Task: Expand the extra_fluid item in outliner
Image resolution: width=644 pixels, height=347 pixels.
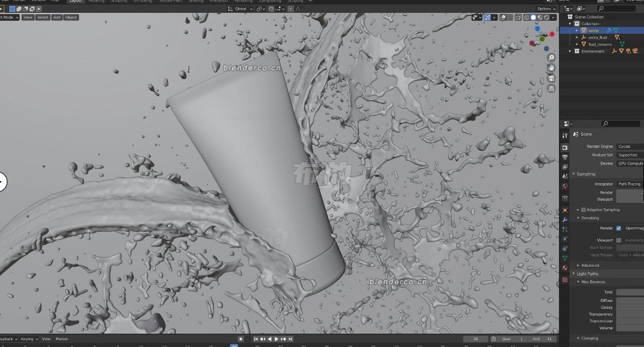Action: click(577, 38)
